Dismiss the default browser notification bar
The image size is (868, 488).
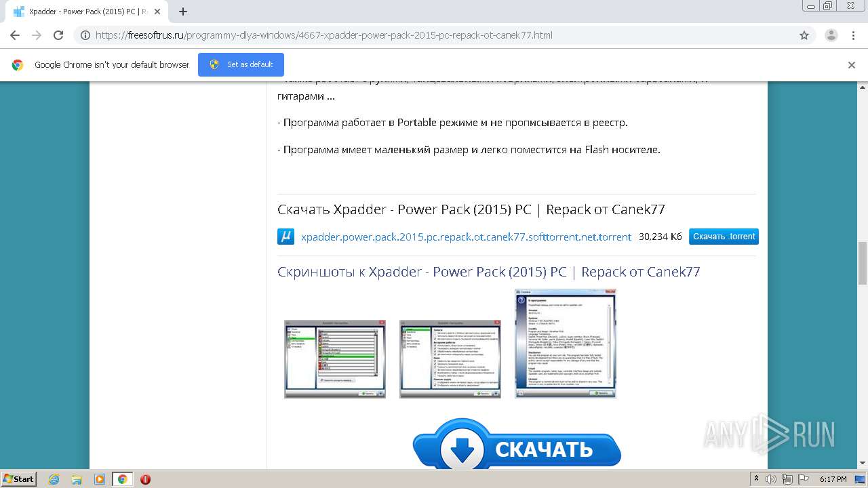852,65
